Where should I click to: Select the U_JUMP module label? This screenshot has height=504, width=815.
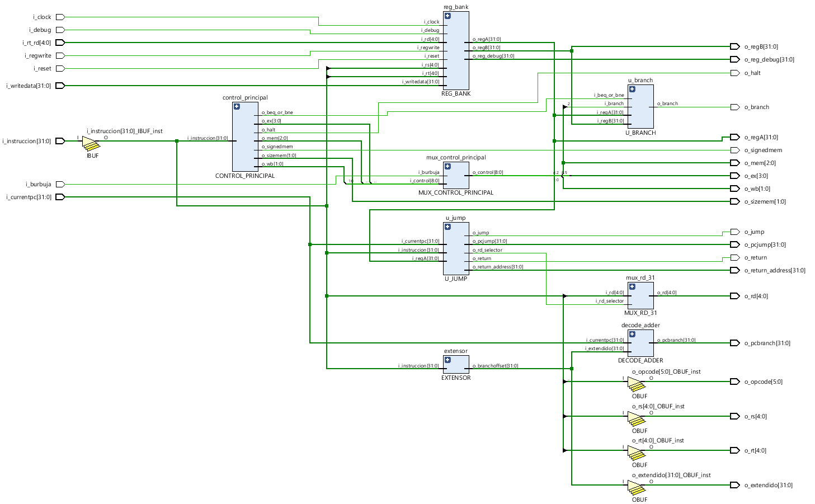[x=456, y=279]
